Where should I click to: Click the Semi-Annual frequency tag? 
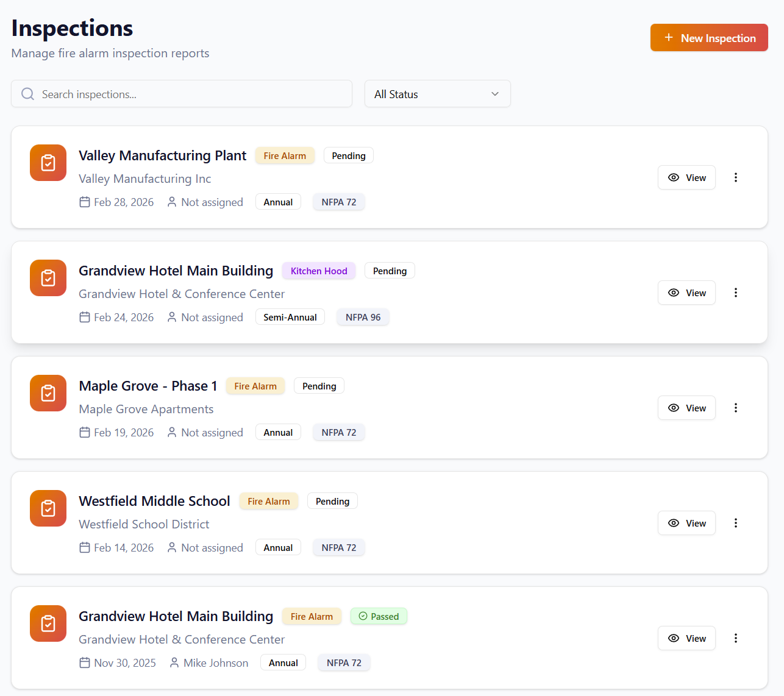(x=290, y=317)
